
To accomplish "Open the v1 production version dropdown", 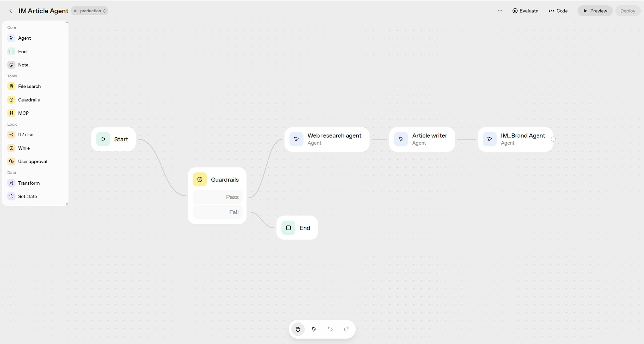I will [89, 11].
